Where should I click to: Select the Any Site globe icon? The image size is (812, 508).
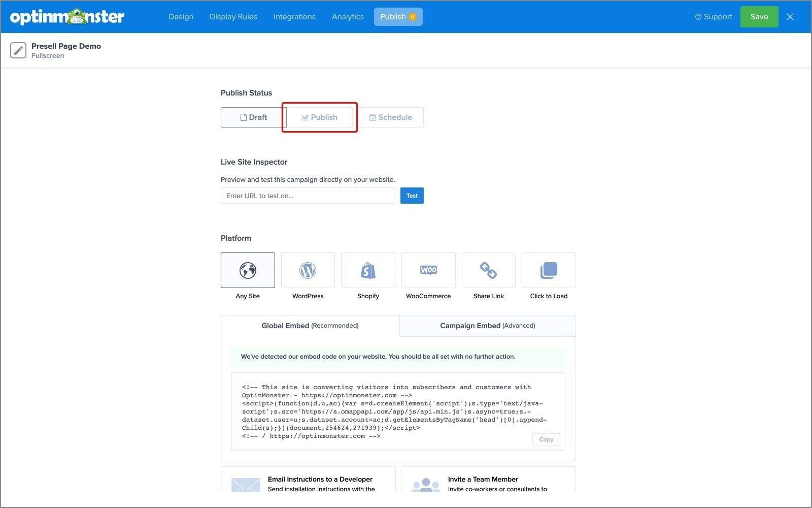pyautogui.click(x=248, y=270)
